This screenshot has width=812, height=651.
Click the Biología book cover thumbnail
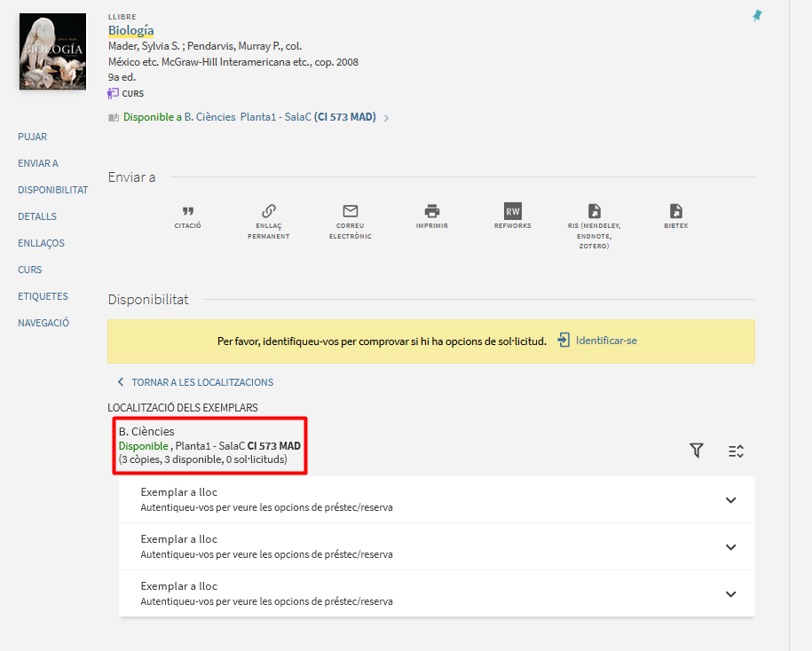pyautogui.click(x=52, y=51)
